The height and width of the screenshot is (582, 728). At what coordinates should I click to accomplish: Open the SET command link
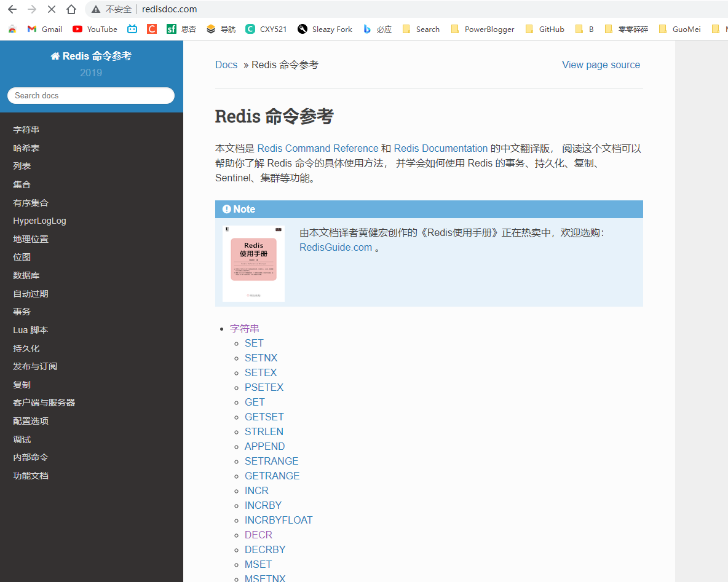[254, 344]
